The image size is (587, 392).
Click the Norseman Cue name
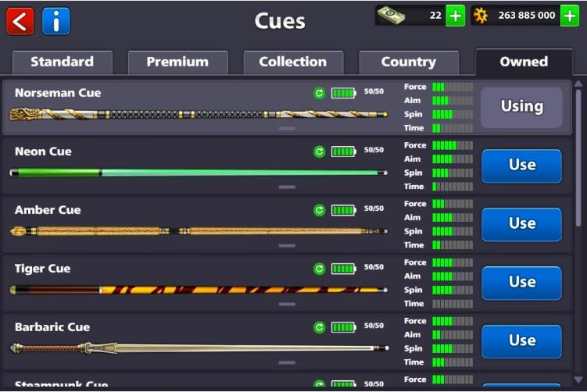pos(58,93)
